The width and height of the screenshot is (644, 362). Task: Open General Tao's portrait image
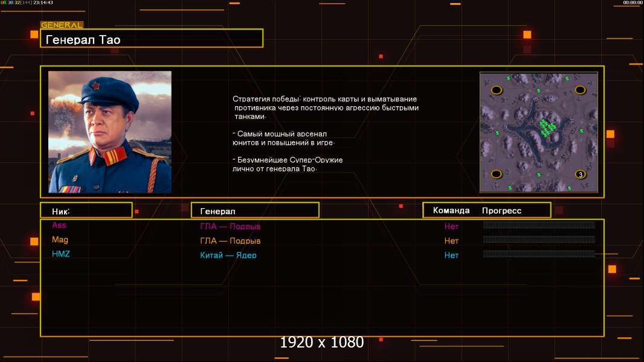click(x=110, y=132)
